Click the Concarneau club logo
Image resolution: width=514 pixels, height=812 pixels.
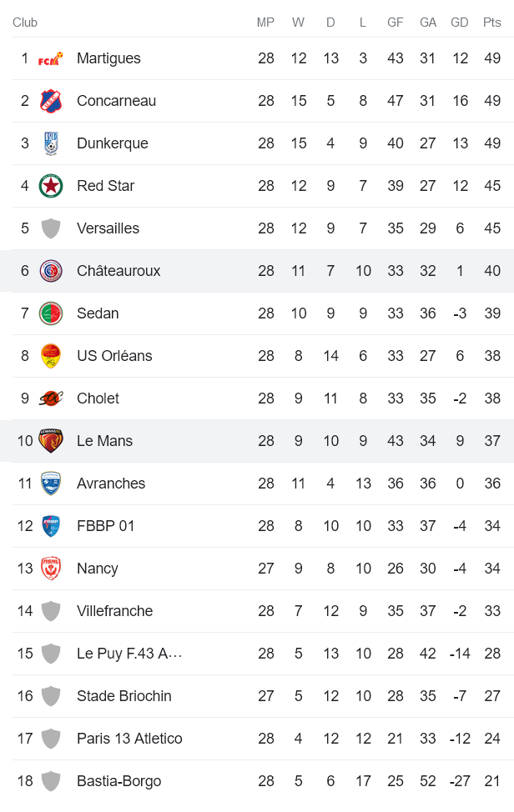click(51, 101)
